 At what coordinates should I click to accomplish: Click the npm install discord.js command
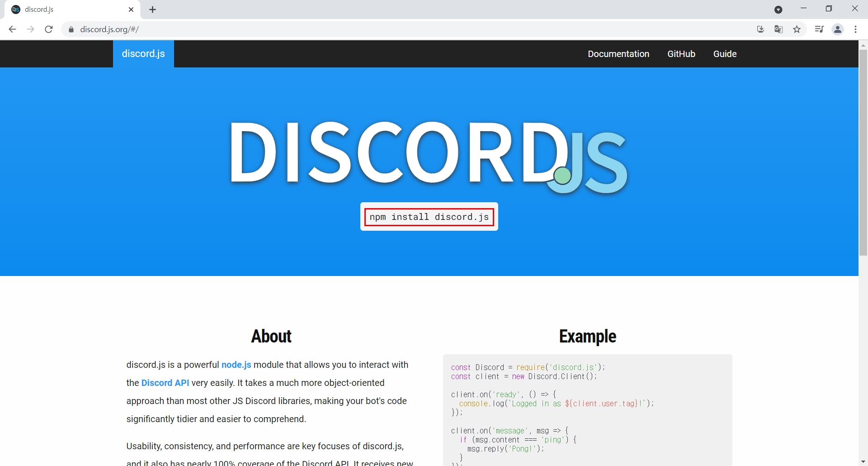point(429,217)
